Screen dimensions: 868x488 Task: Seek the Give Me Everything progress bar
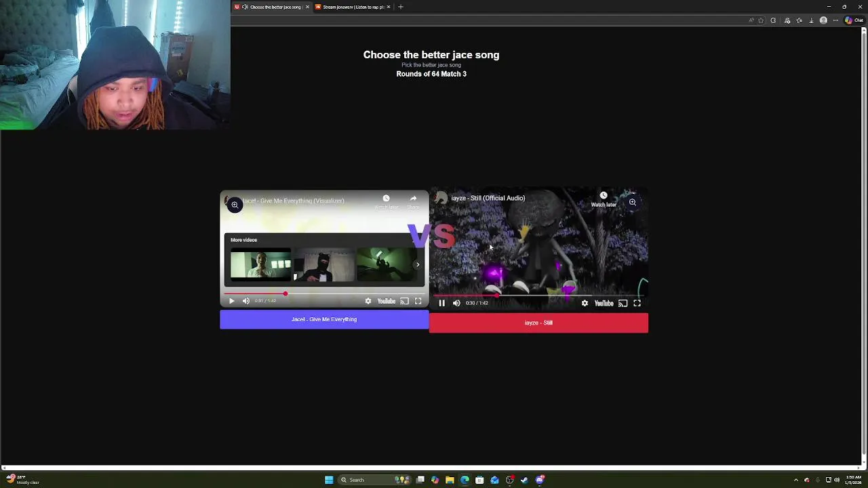click(324, 294)
